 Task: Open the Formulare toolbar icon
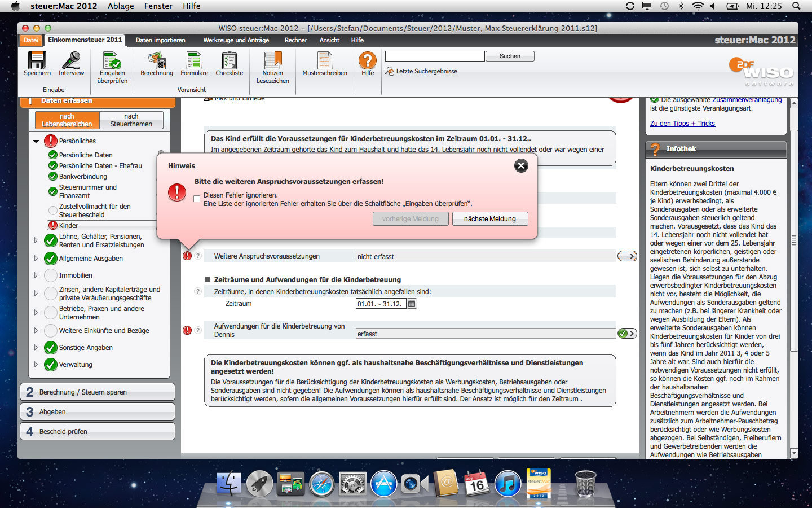194,60
